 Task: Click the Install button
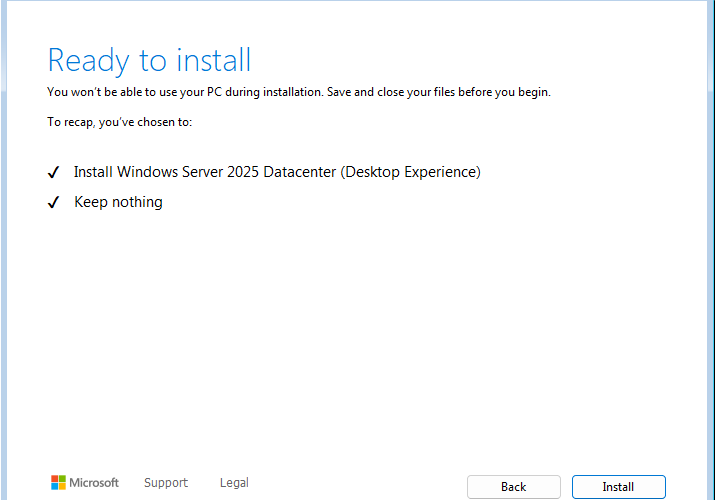click(618, 487)
